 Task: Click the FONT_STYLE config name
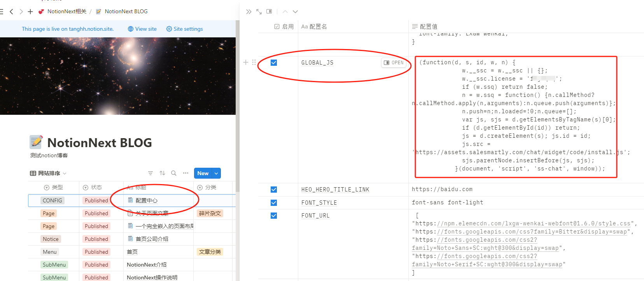tap(319, 203)
